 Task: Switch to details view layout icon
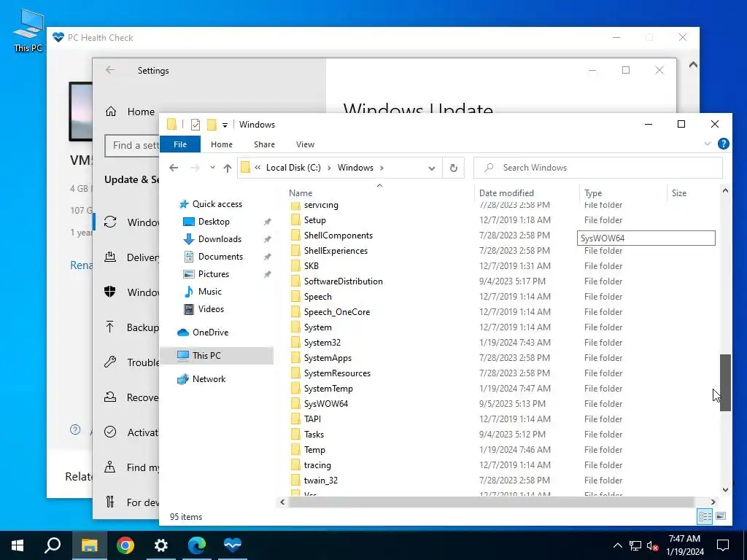pyautogui.click(x=705, y=516)
